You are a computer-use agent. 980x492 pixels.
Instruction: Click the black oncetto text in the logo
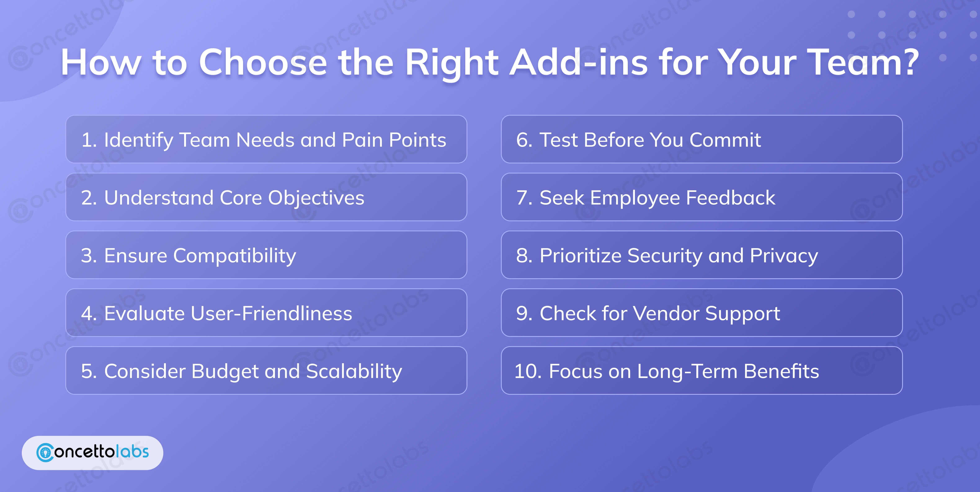[84, 452]
